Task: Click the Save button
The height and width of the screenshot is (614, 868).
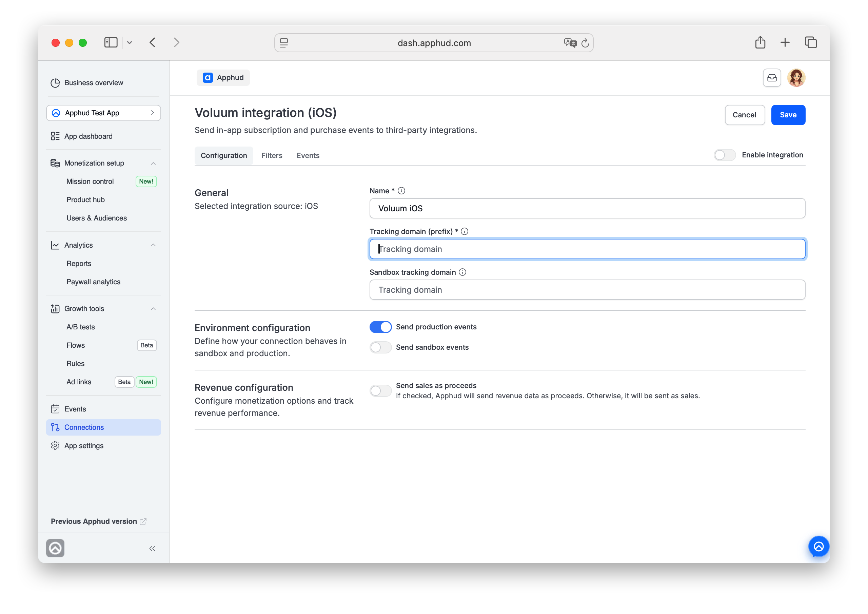Action: pos(788,115)
